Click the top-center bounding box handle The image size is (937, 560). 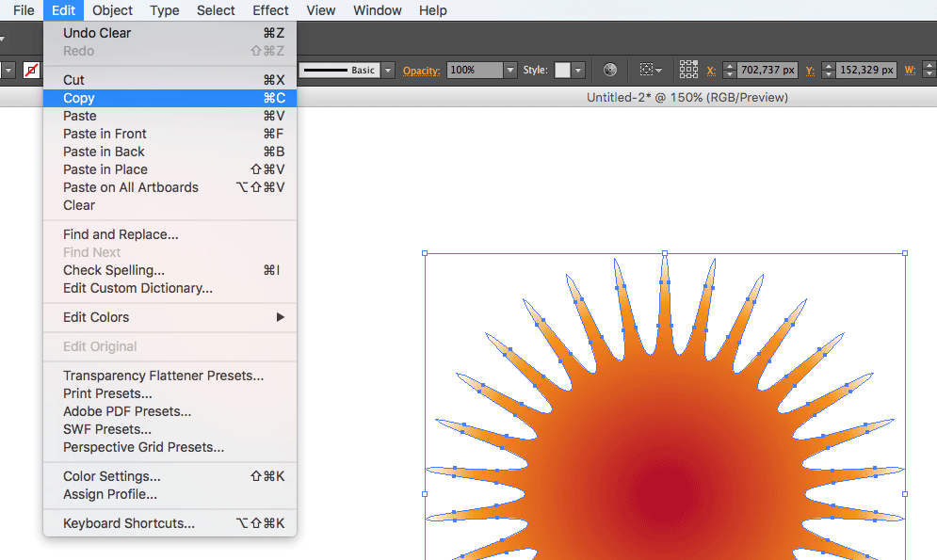(665, 253)
